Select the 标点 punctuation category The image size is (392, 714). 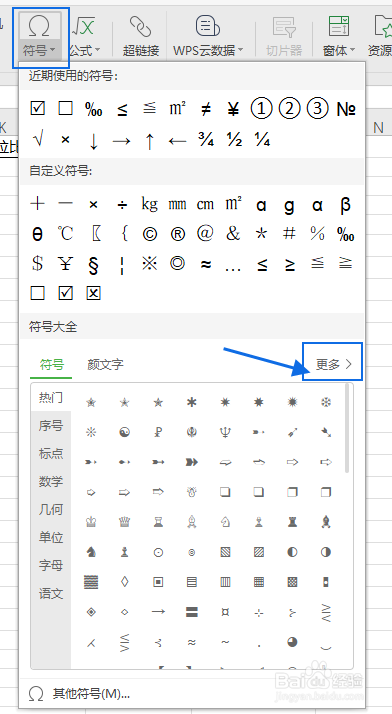(x=51, y=454)
